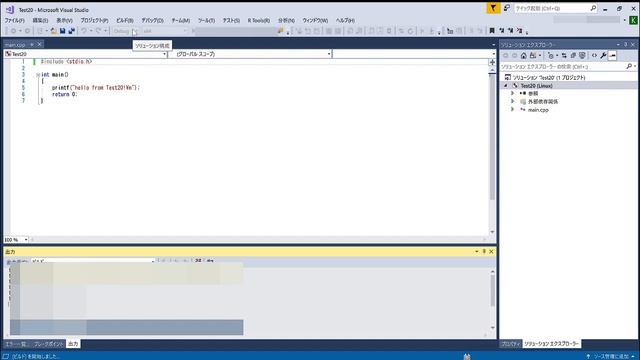Click the #include <stdio.h> line

coord(66,62)
